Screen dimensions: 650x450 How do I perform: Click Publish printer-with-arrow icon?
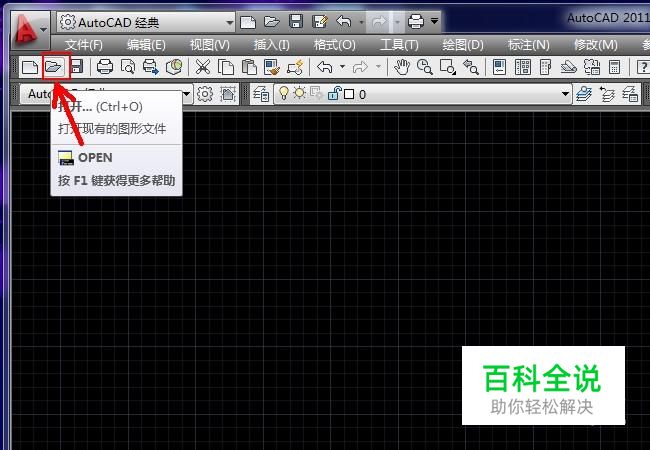pyautogui.click(x=150, y=67)
